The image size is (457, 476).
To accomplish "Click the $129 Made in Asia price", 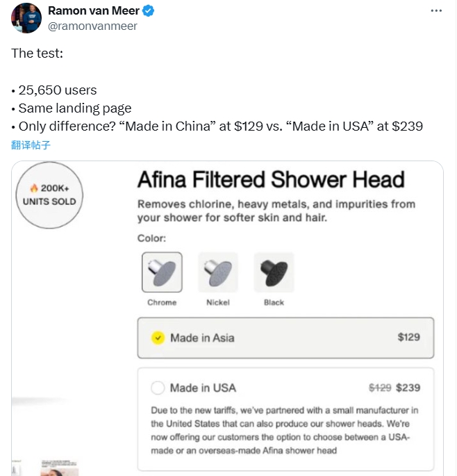I will coord(408,337).
